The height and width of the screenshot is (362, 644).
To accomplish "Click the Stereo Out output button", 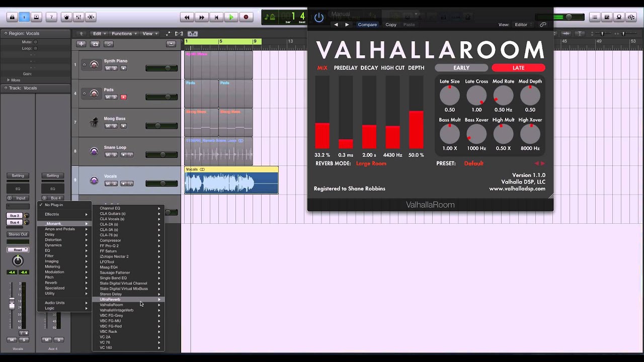I will [x=18, y=234].
